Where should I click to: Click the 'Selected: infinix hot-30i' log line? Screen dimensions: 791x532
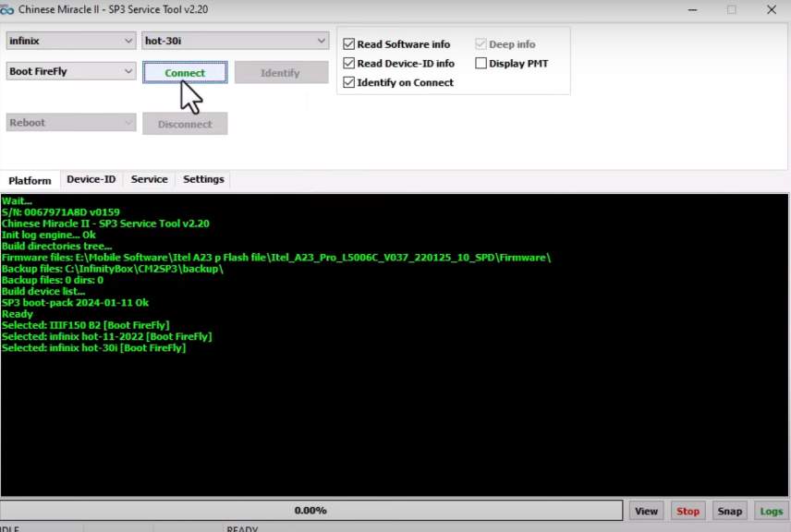click(x=93, y=348)
